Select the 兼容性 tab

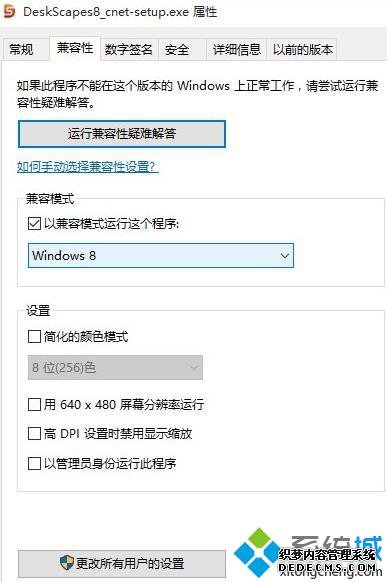coord(75,48)
